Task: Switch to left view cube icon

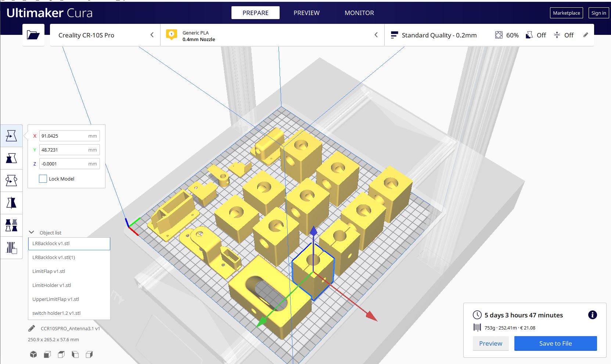Action: pyautogui.click(x=75, y=354)
